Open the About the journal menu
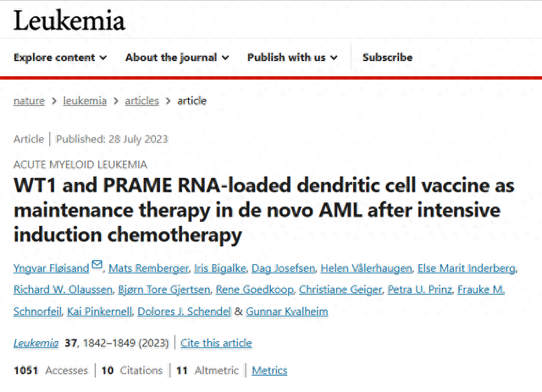The height and width of the screenshot is (392, 542). 177,58
